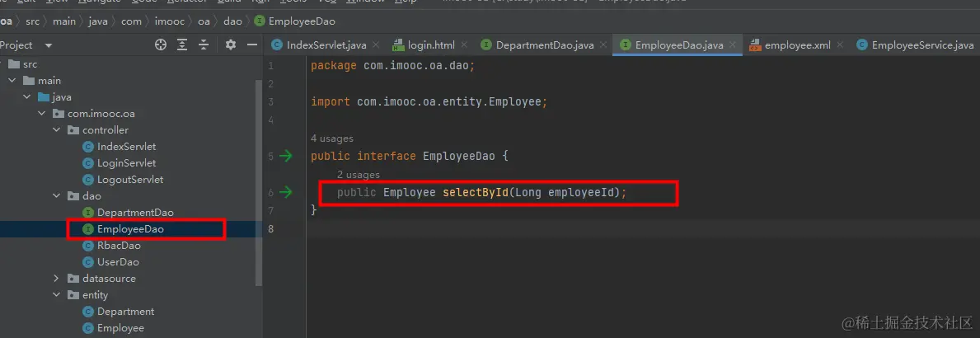980x338 pixels.
Task: Close the EmployeeDao.java tab
Action: pyautogui.click(x=734, y=45)
